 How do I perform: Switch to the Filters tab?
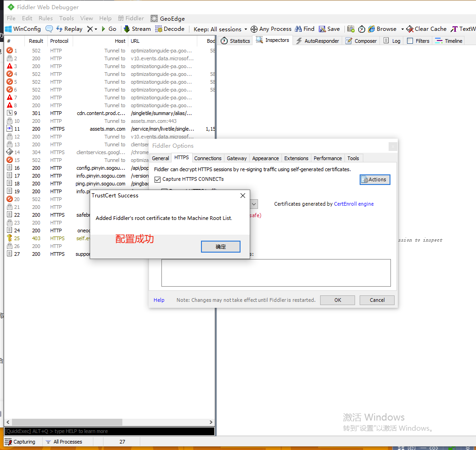click(418, 40)
